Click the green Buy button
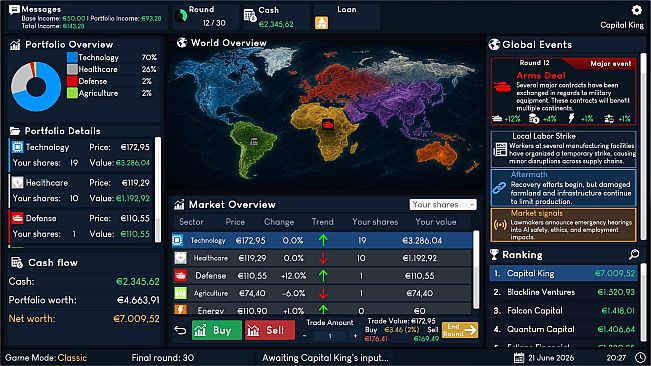The width and height of the screenshot is (651, 366). click(216, 330)
